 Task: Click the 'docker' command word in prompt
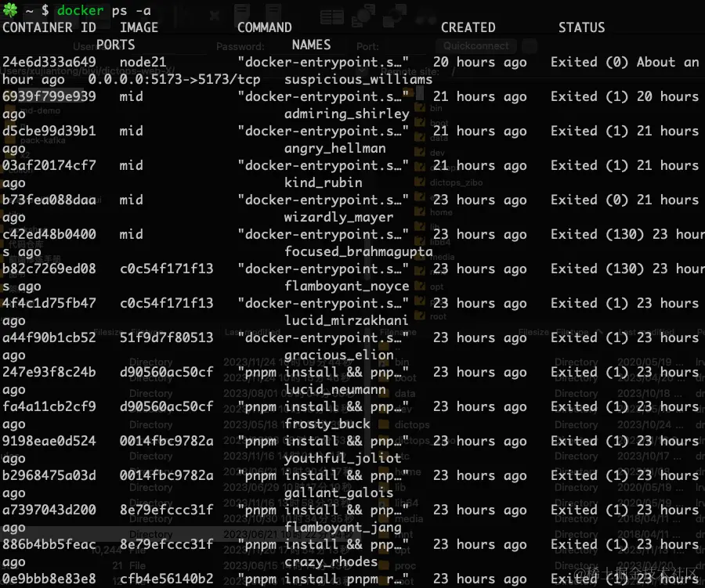coord(81,10)
